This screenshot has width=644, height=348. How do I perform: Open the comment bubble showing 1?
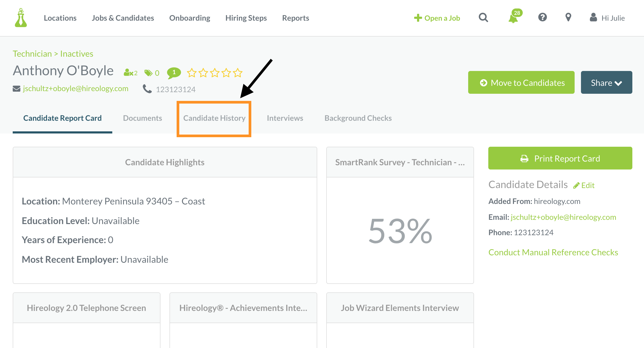pos(174,73)
